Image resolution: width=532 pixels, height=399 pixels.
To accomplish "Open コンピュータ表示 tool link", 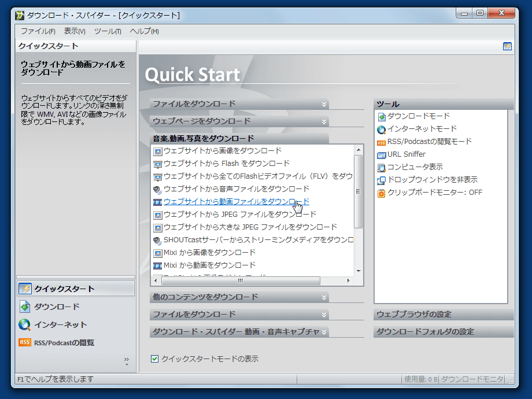I will [415, 167].
